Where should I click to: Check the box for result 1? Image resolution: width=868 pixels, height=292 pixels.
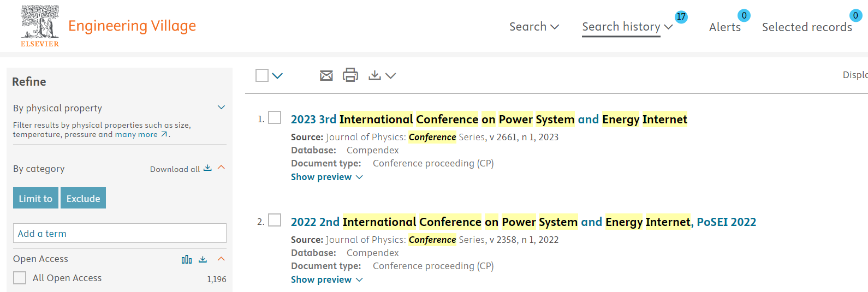[275, 117]
